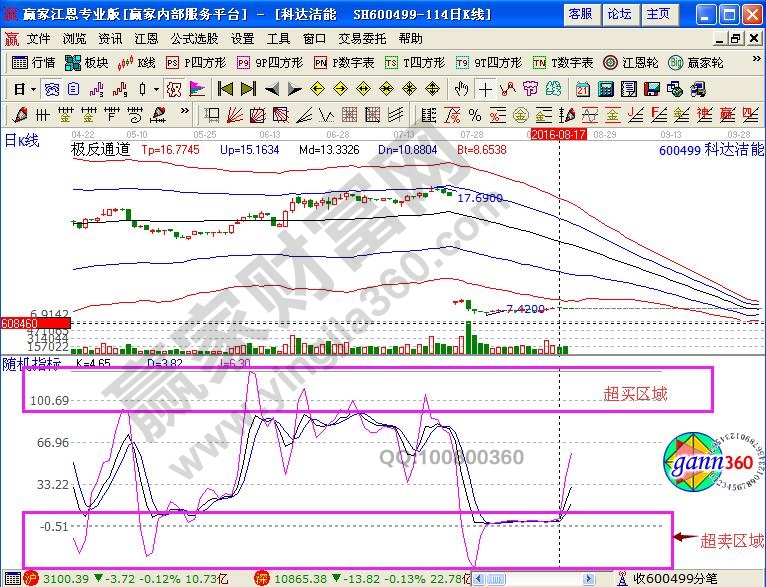
Task: Select the hand pan tool
Action: 461,88
